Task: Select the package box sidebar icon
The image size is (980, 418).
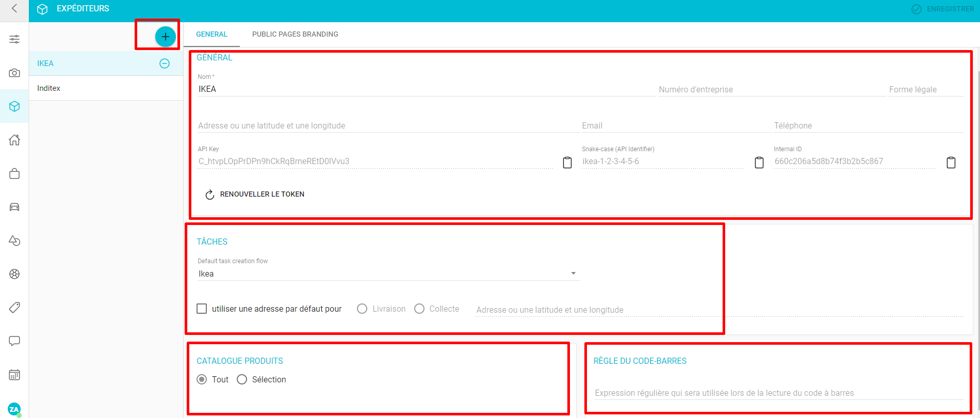Action: coord(14,106)
